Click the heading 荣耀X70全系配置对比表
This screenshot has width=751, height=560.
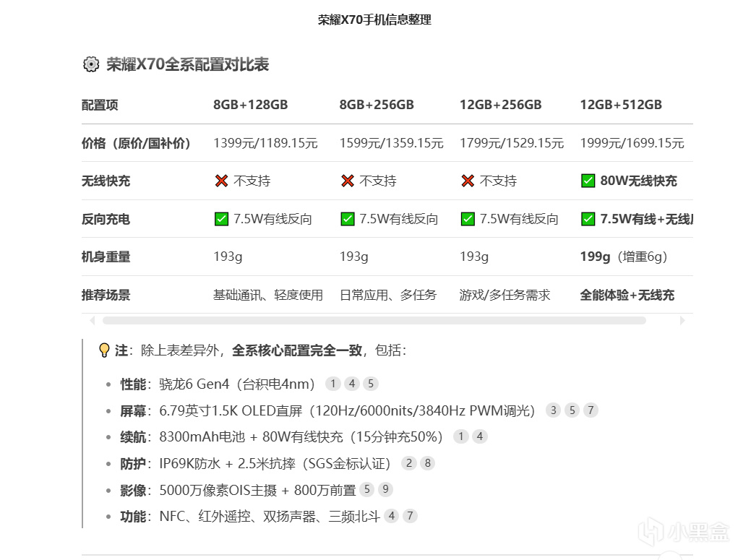(187, 64)
